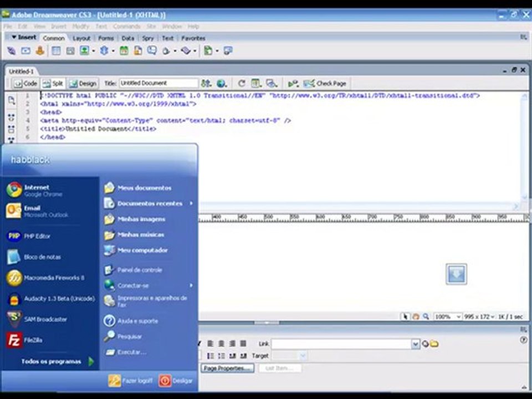The height and width of the screenshot is (399, 532).
Task: Toggle justify in Properties panel
Action: [243, 344]
